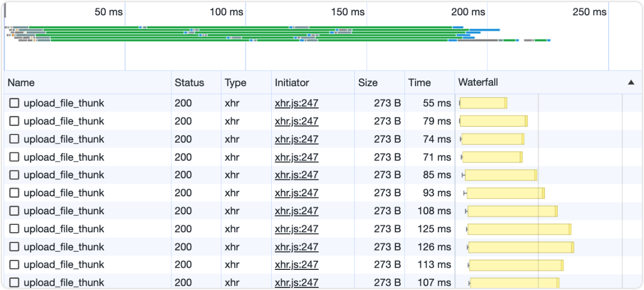Open xhr.js:247 initiator for the 108 ms request

coord(297,211)
